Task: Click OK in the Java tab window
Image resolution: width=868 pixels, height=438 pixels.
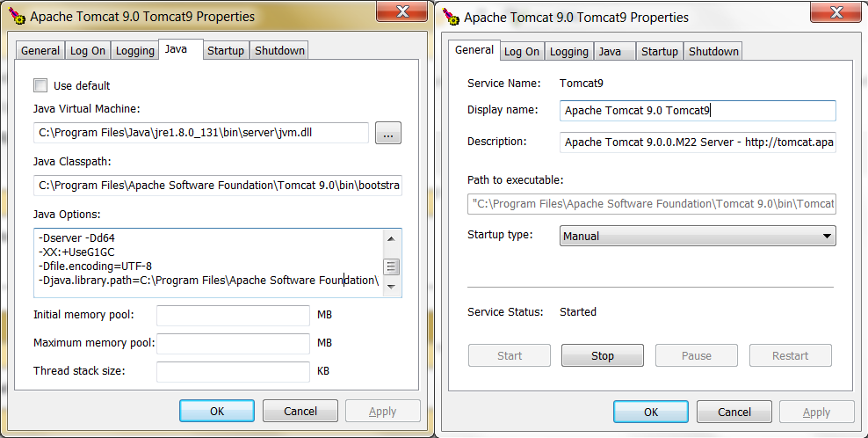Action: point(217,411)
